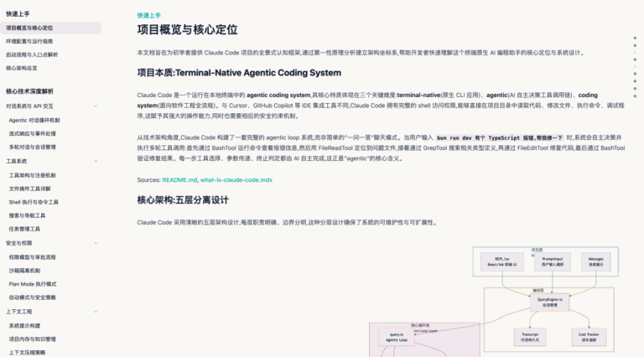
Task: Click the 快速上手 breadcrumb above title
Action: point(148,15)
